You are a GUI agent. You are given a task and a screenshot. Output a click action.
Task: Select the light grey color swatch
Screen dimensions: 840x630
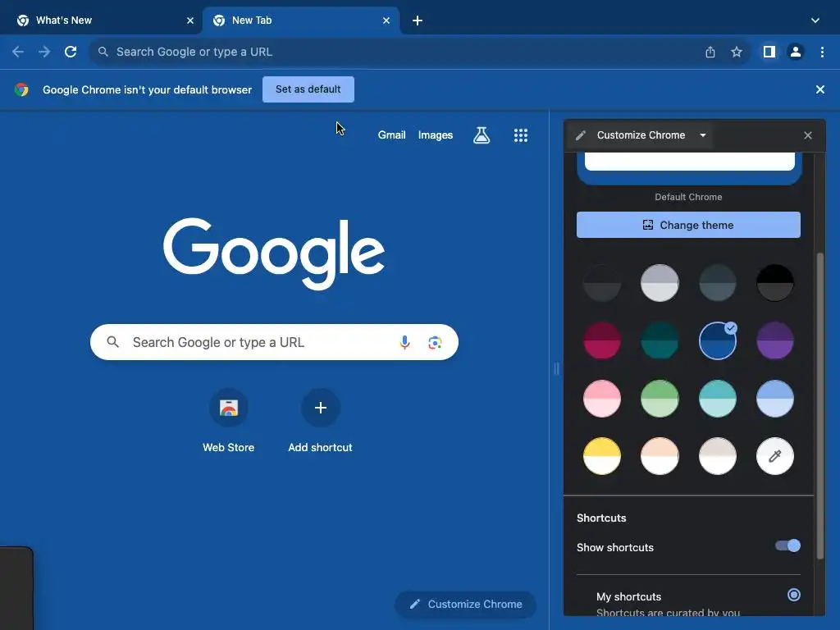(x=660, y=283)
